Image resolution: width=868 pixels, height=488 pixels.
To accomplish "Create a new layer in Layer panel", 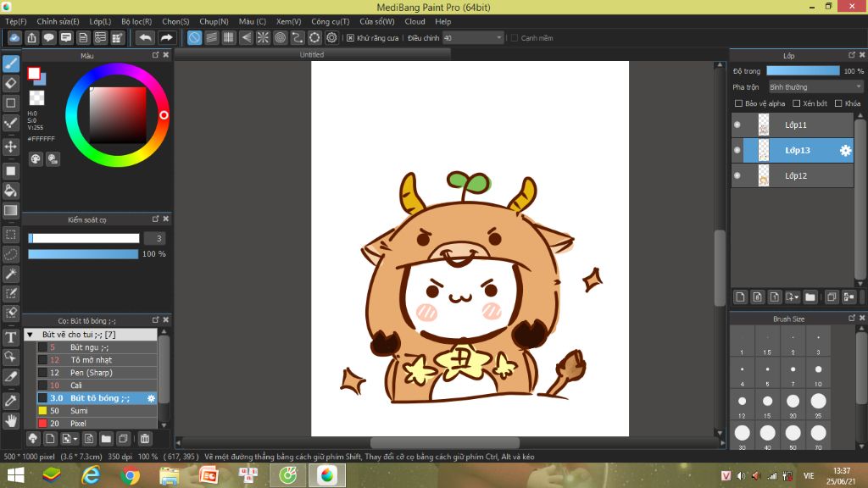I will (x=740, y=297).
